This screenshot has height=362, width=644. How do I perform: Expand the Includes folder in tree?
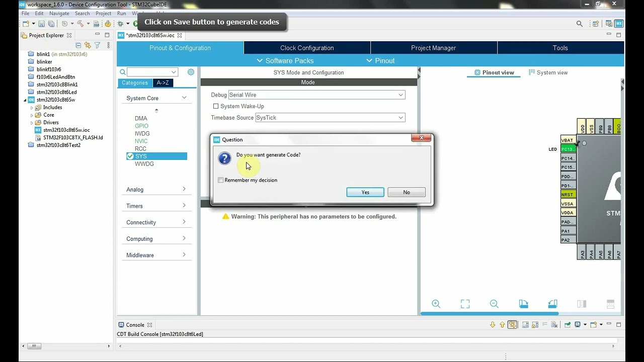coord(32,107)
